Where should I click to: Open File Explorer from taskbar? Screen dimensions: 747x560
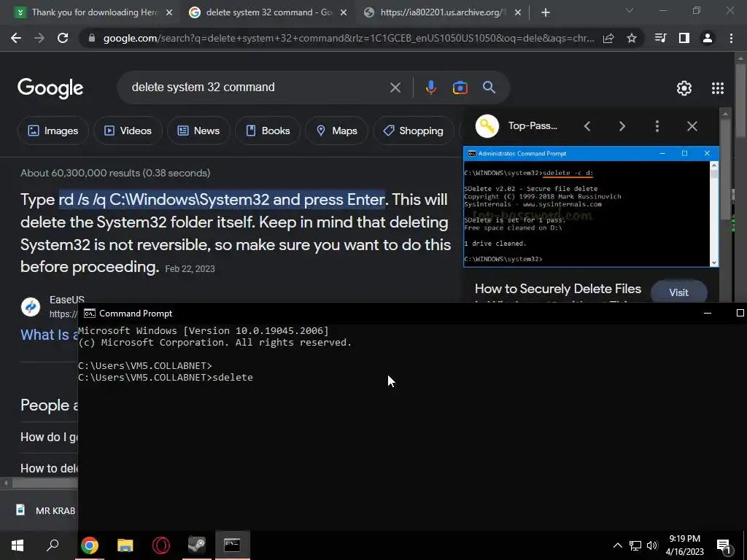tap(125, 545)
